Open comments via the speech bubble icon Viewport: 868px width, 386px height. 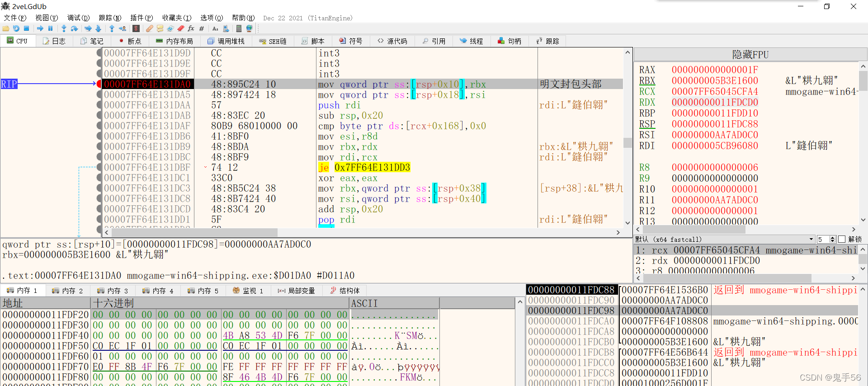coord(160,28)
